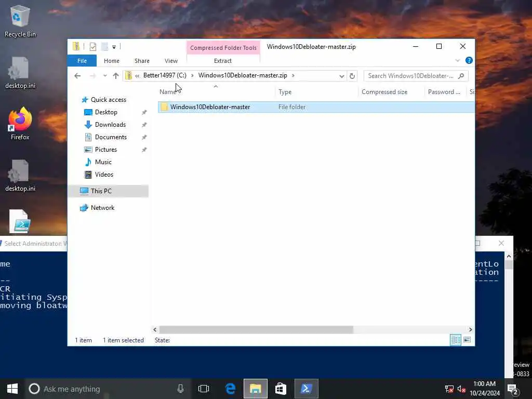The width and height of the screenshot is (532, 399).
Task: Unpin Pictures using its pin icon
Action: [144, 150]
